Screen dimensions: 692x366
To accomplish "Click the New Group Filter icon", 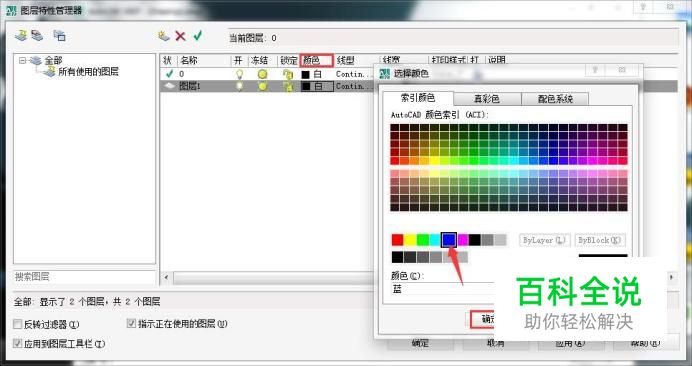I will [37, 36].
